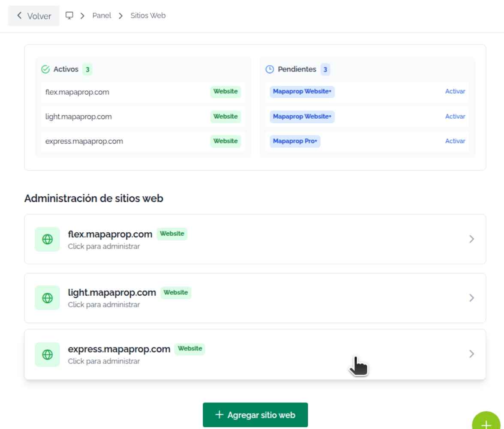Click the Activos green check icon
This screenshot has width=504, height=429.
45,69
